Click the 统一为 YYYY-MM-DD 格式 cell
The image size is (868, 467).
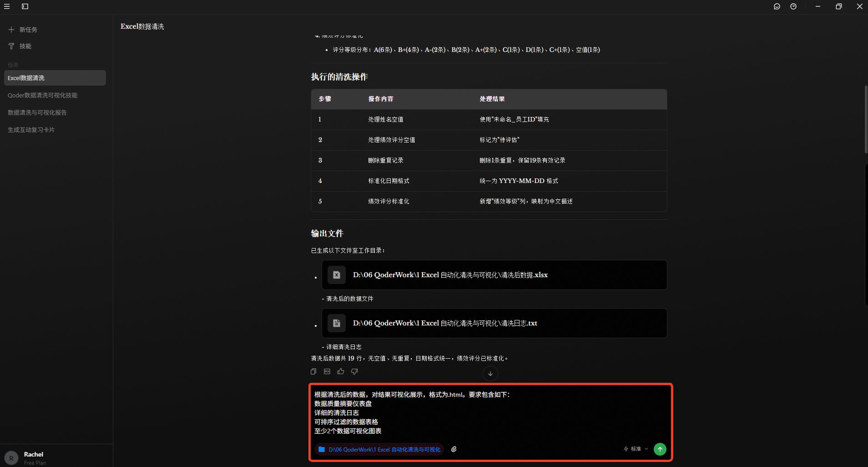519,181
